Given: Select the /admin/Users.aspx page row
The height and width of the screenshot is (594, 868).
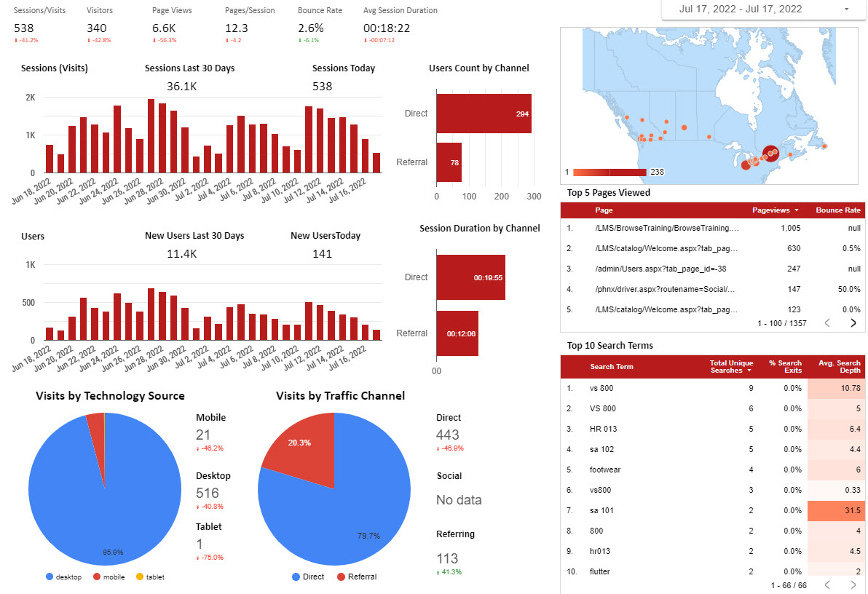Looking at the screenshot, I should 660,269.
